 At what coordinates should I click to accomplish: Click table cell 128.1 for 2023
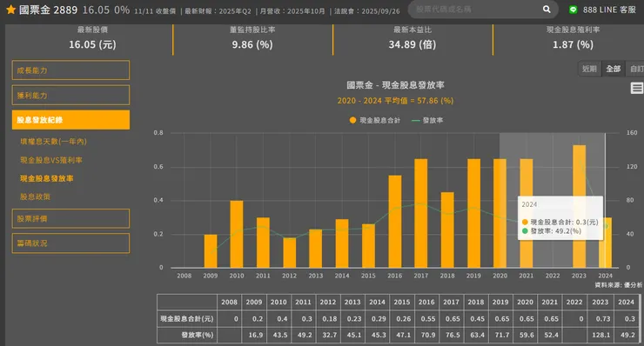click(x=600, y=335)
